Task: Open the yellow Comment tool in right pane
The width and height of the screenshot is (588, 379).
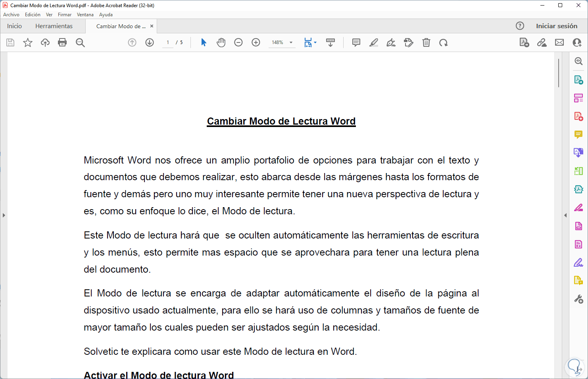Action: tap(579, 135)
